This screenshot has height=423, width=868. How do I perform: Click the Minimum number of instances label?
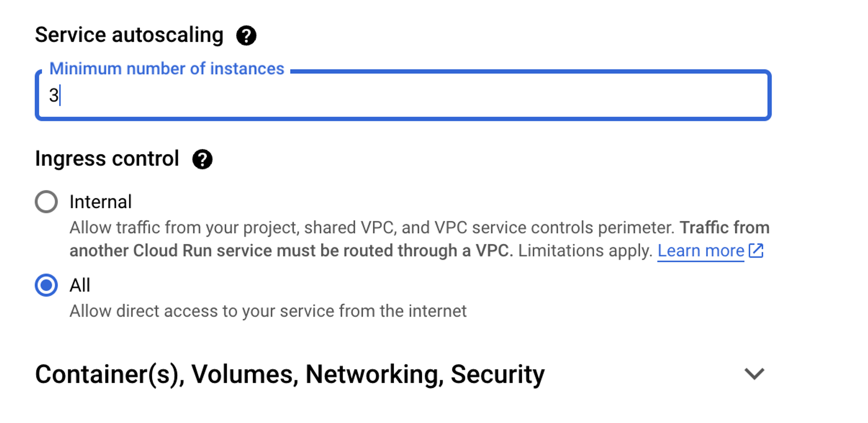pyautogui.click(x=167, y=69)
